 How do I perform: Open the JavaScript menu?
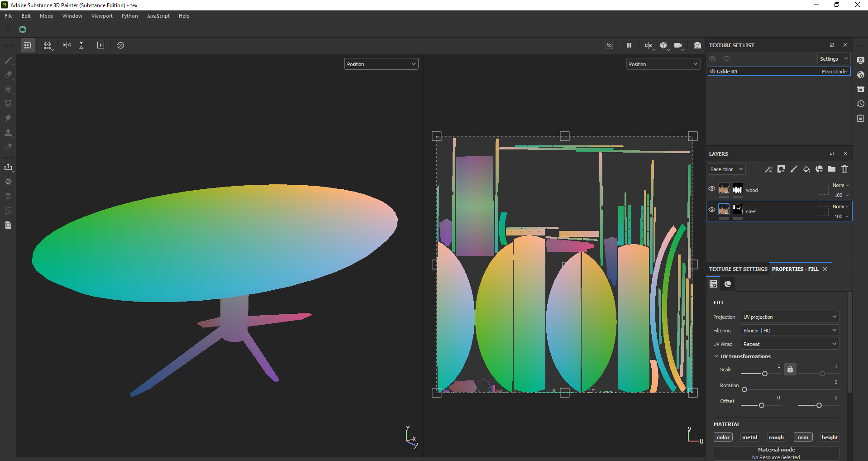[158, 16]
